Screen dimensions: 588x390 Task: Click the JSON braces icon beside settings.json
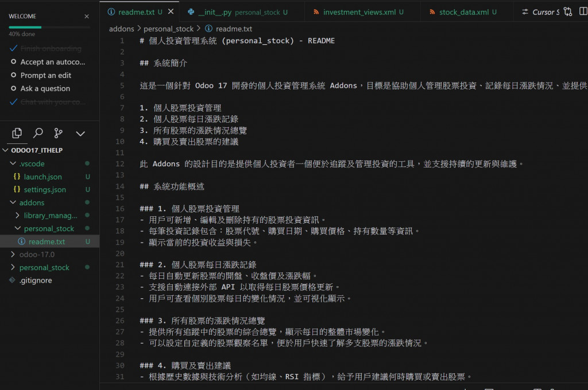tap(17, 189)
